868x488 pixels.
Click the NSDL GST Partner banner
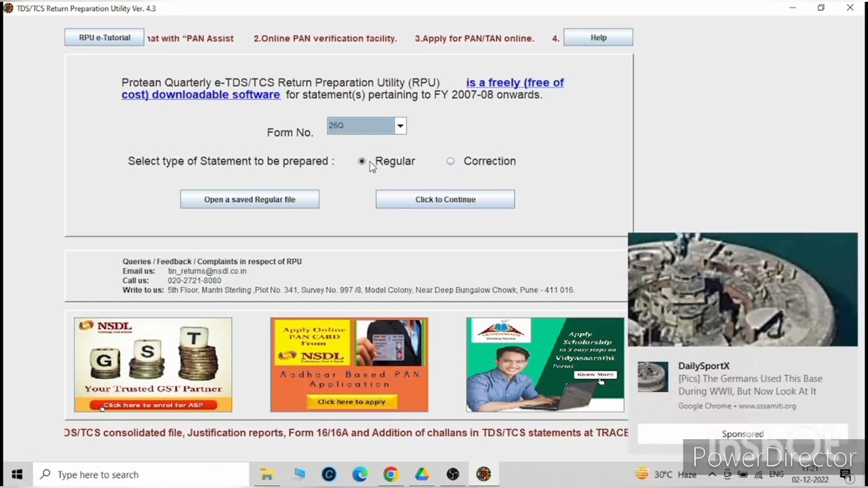click(153, 365)
